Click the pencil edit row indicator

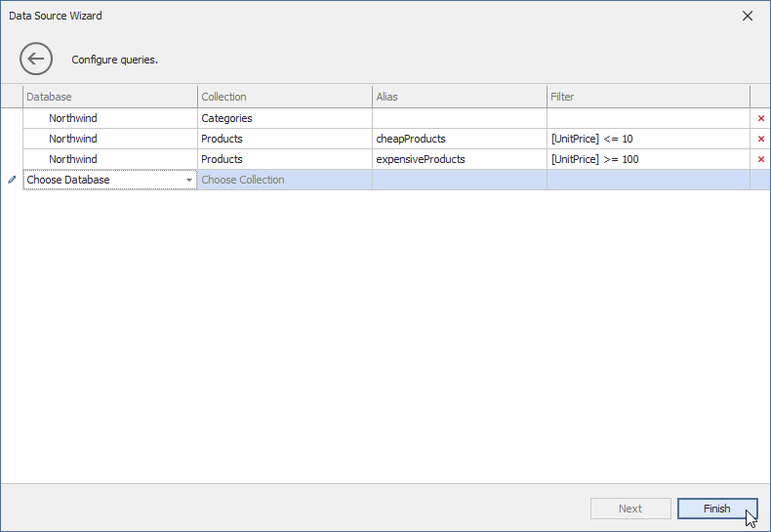coord(12,180)
